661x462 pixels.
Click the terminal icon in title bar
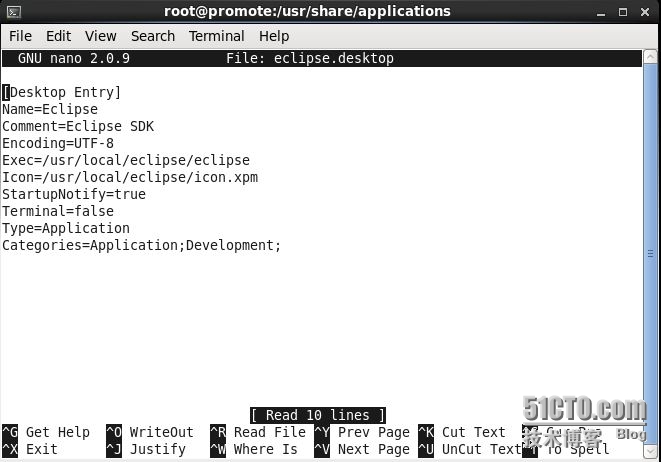[14, 12]
